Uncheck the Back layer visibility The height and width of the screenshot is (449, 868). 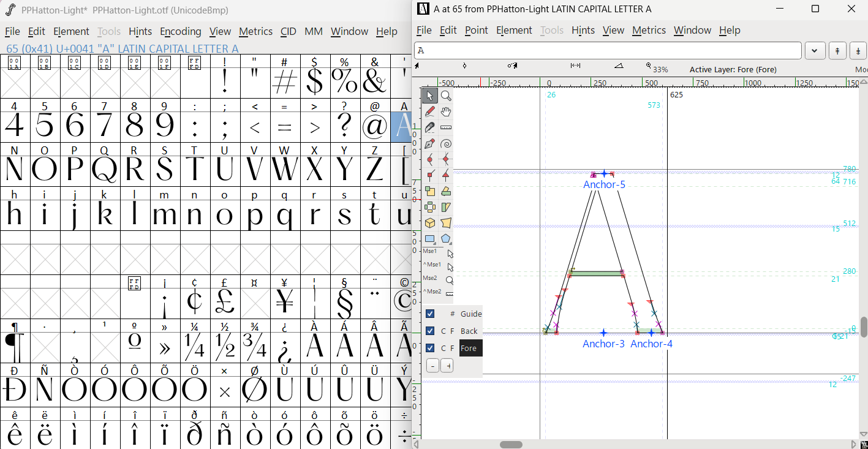(430, 331)
